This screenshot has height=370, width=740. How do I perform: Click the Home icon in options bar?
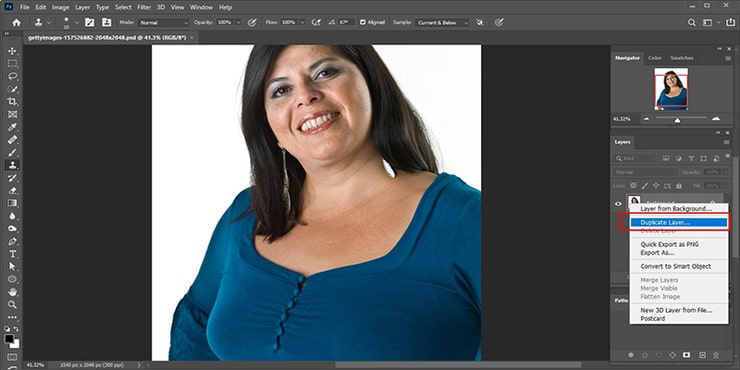(x=17, y=22)
